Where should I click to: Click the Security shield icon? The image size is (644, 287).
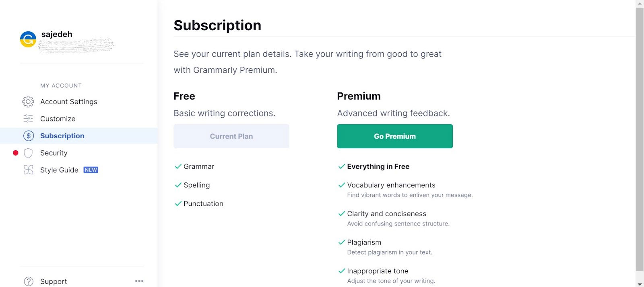point(28,153)
